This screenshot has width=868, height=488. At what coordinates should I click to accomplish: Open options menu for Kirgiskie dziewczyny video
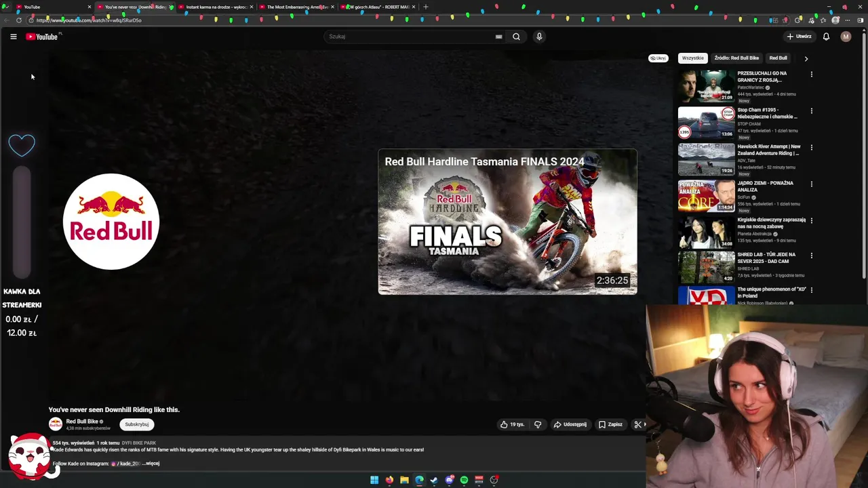click(811, 220)
